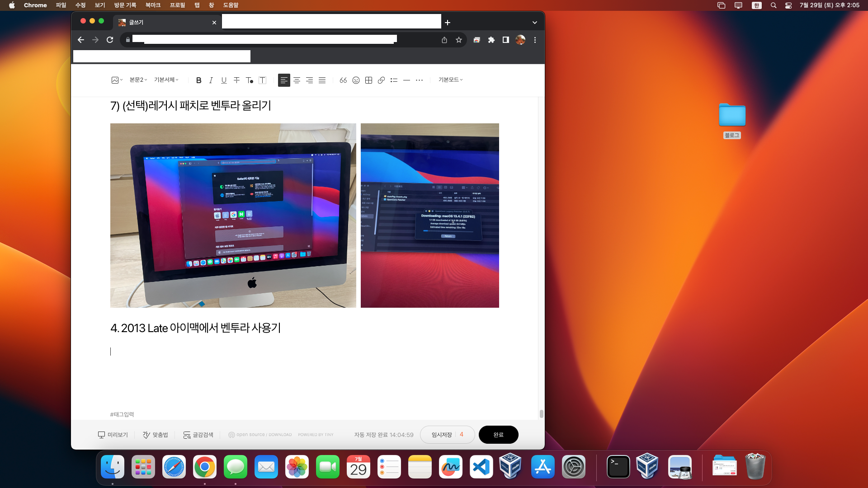Open the 파일 menu
Image resolution: width=868 pixels, height=488 pixels.
pyautogui.click(x=61, y=5)
